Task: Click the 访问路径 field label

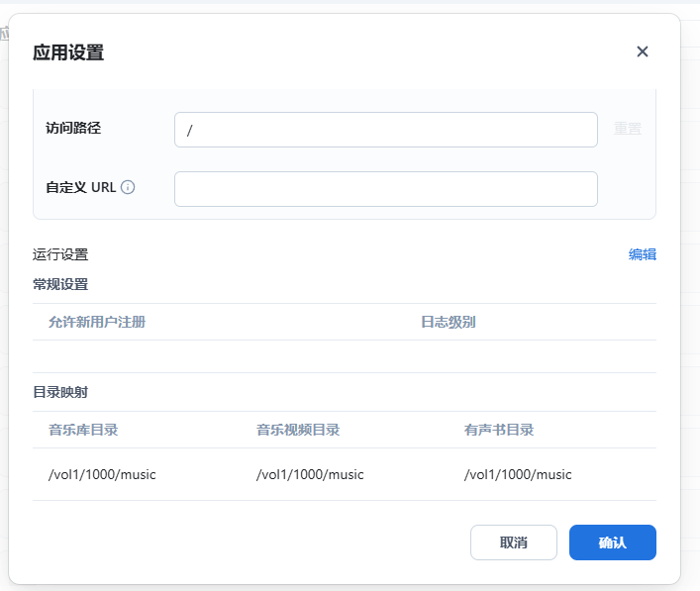Action: (73, 128)
